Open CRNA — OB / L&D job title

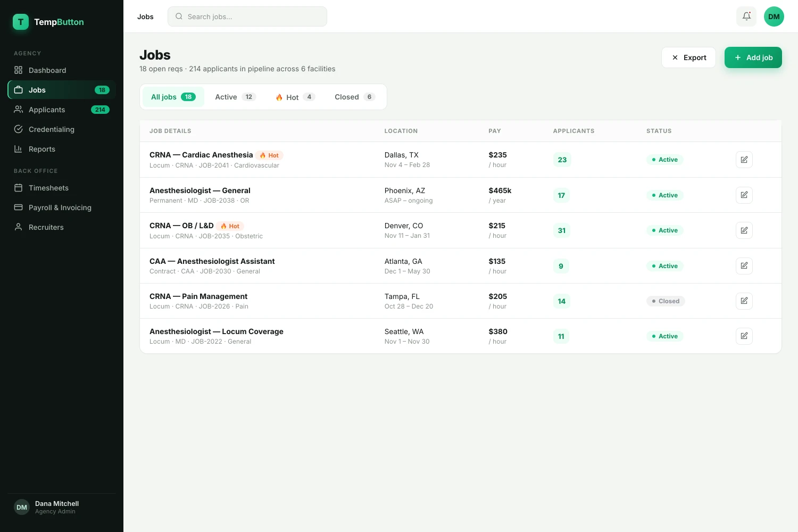tap(181, 226)
